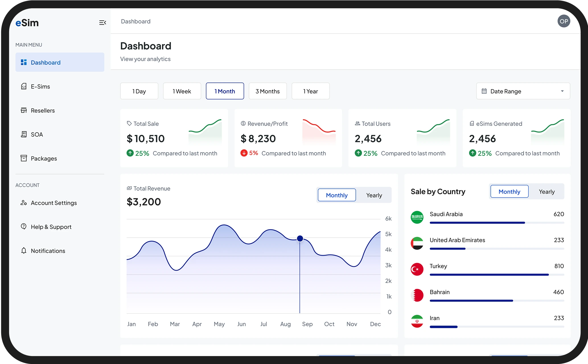Screen dimensions: 588x364
Task: Click the September data point marker
Action: click(x=300, y=239)
